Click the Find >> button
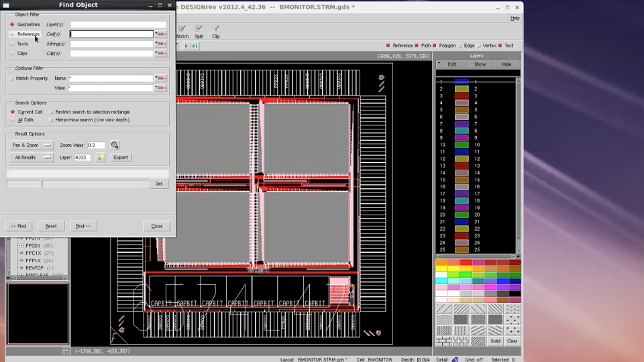Screen dimensions: 644x362 click(x=83, y=226)
